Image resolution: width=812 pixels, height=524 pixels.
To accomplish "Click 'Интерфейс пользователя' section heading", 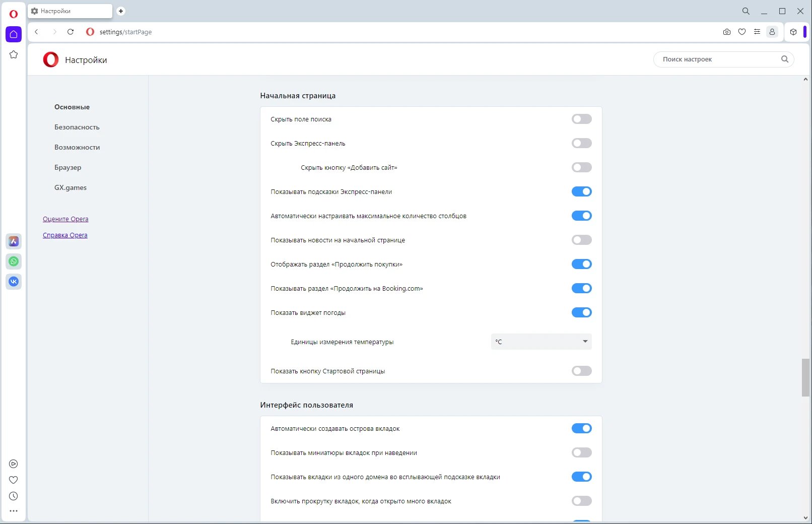I will coord(306,405).
